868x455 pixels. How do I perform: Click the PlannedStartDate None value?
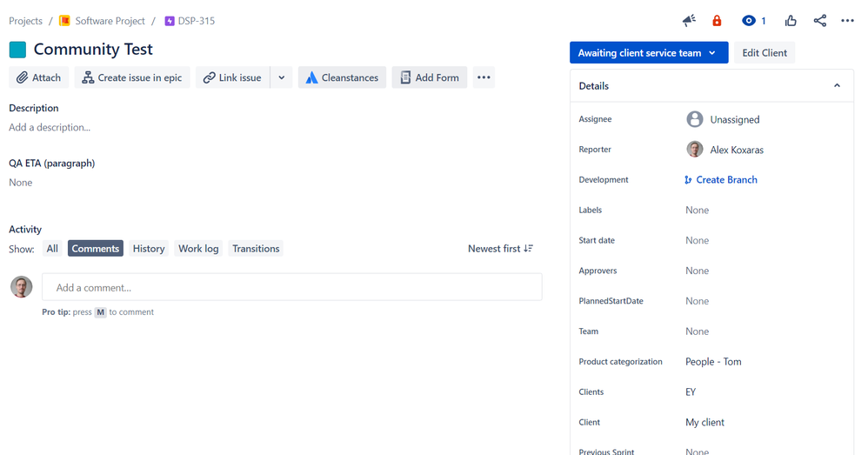[x=697, y=301]
